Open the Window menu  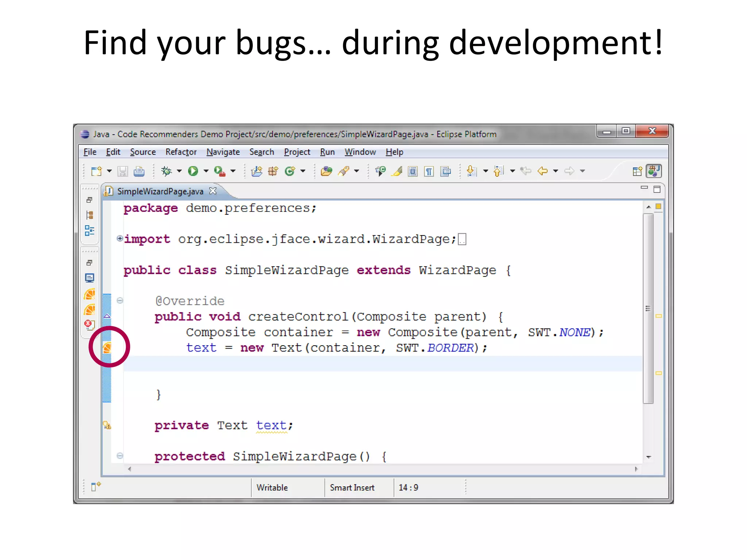360,152
